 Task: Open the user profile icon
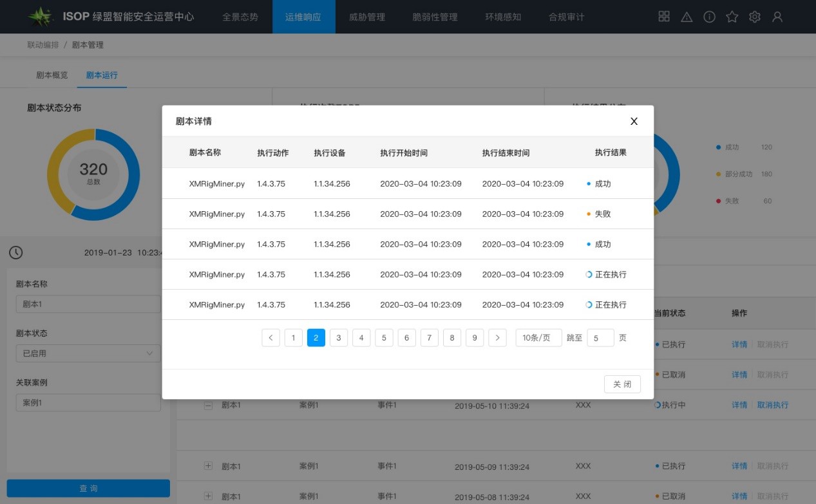click(x=777, y=17)
